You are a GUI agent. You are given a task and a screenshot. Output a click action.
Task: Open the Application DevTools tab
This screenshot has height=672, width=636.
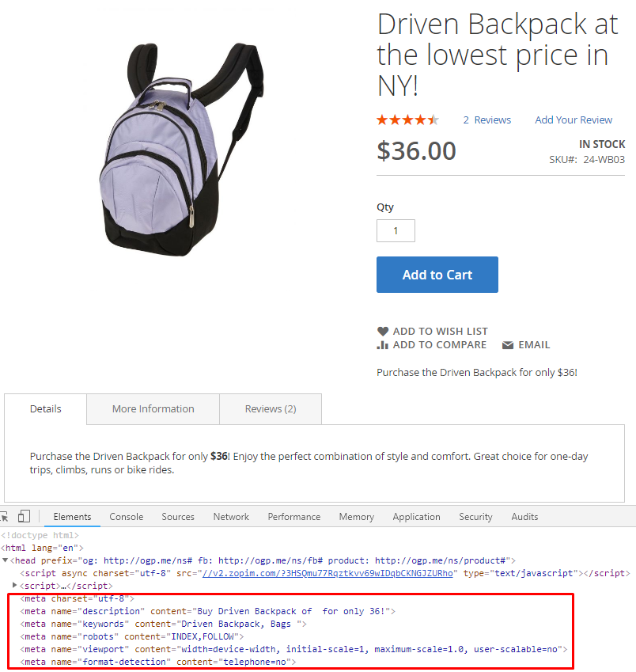point(416,517)
